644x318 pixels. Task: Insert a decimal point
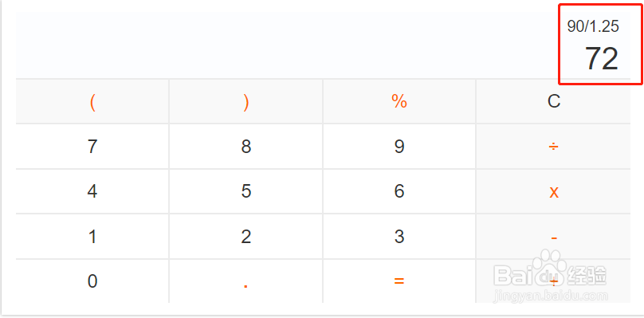pyautogui.click(x=246, y=281)
